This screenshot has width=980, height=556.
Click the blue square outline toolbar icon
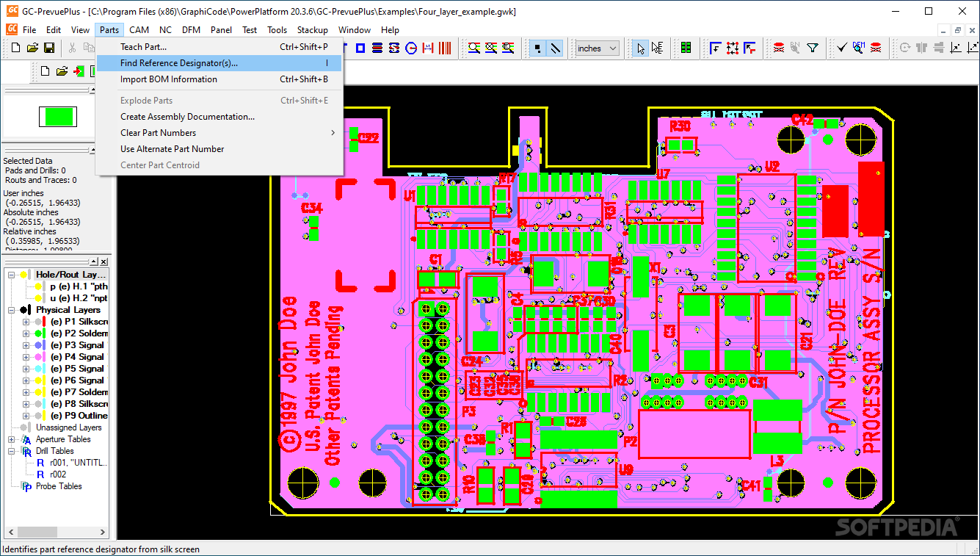point(360,48)
